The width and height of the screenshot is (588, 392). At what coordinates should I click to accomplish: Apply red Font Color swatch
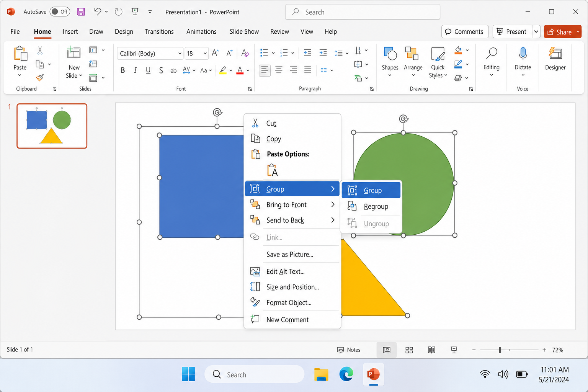pyautogui.click(x=240, y=70)
